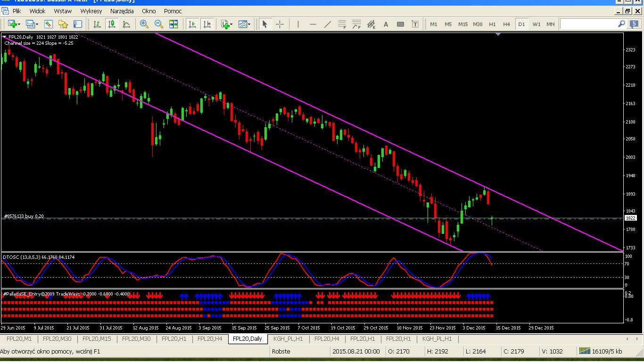Screen dimensions: 644x362
Task: Switch timeframe to W1
Action: pyautogui.click(x=537, y=24)
